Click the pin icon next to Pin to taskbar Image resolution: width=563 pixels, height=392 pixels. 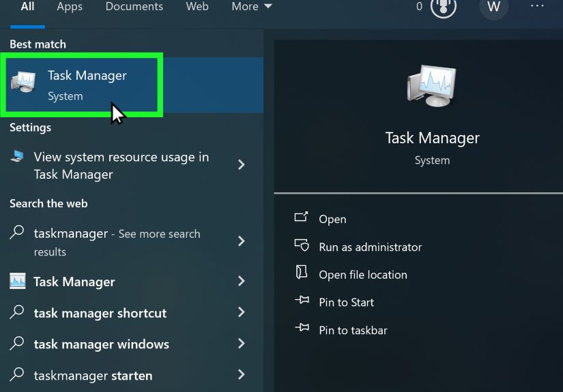point(302,327)
